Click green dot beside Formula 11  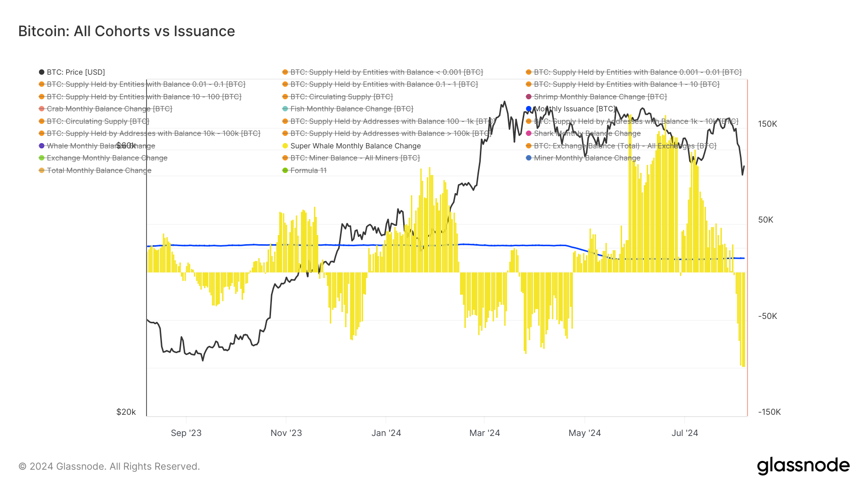285,171
